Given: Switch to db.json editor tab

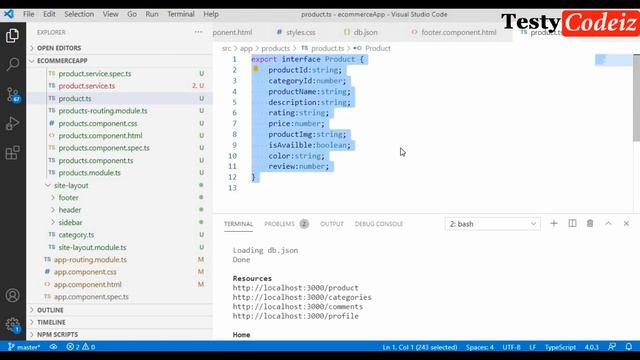Looking at the screenshot, I should coord(361,32).
